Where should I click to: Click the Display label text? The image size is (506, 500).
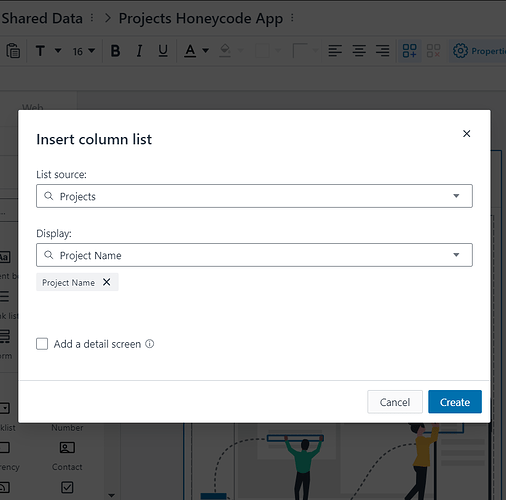click(x=54, y=233)
